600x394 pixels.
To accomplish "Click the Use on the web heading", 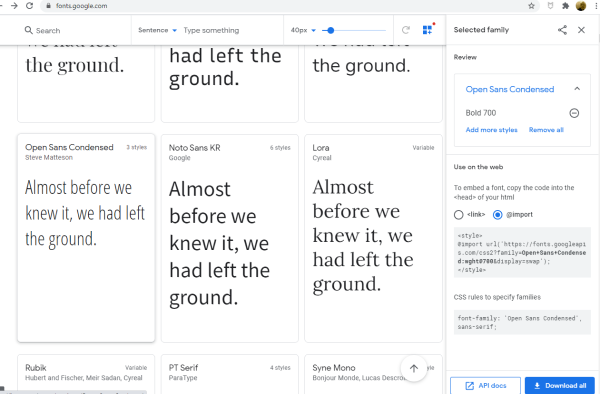I will pyautogui.click(x=478, y=167).
